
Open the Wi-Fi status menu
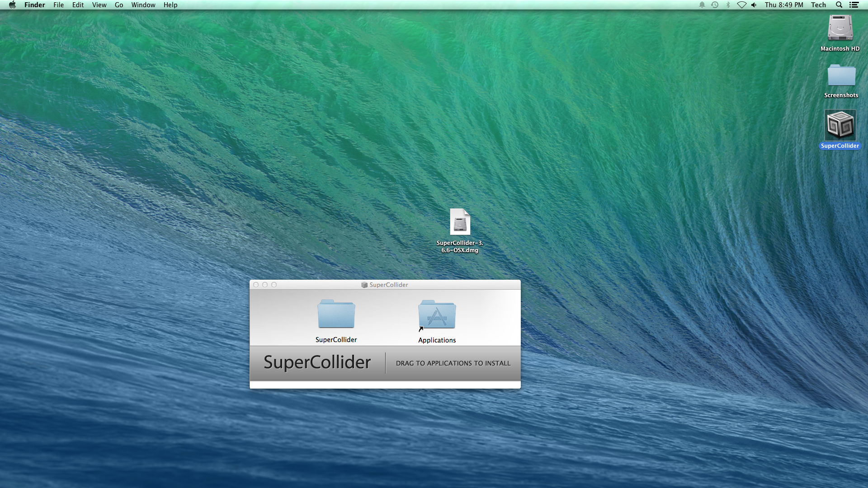(741, 5)
